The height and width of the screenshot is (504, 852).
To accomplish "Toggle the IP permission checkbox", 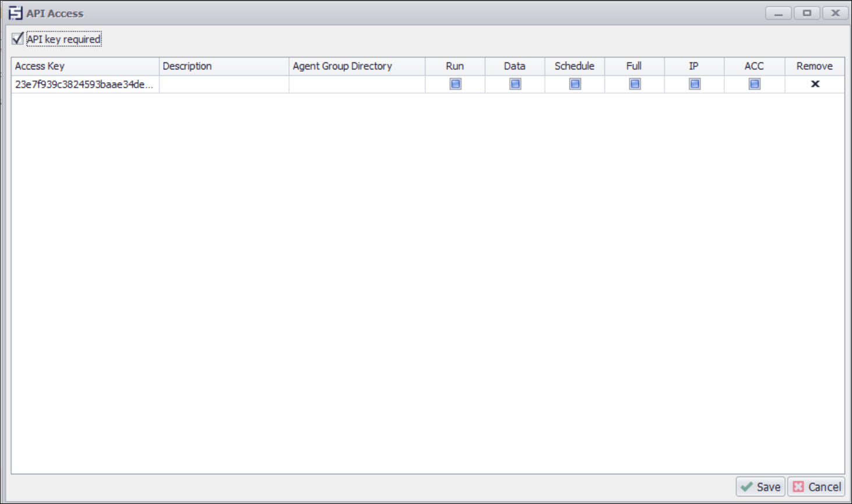I will pyautogui.click(x=694, y=84).
